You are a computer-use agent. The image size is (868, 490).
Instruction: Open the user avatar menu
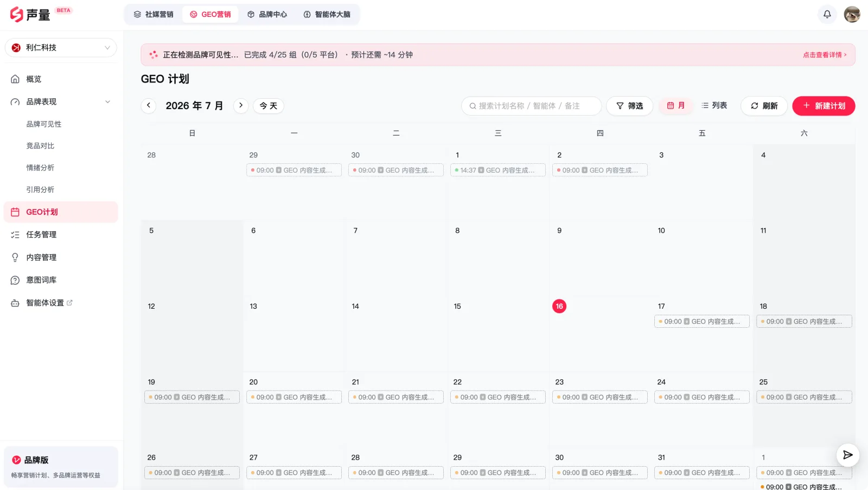(x=852, y=14)
